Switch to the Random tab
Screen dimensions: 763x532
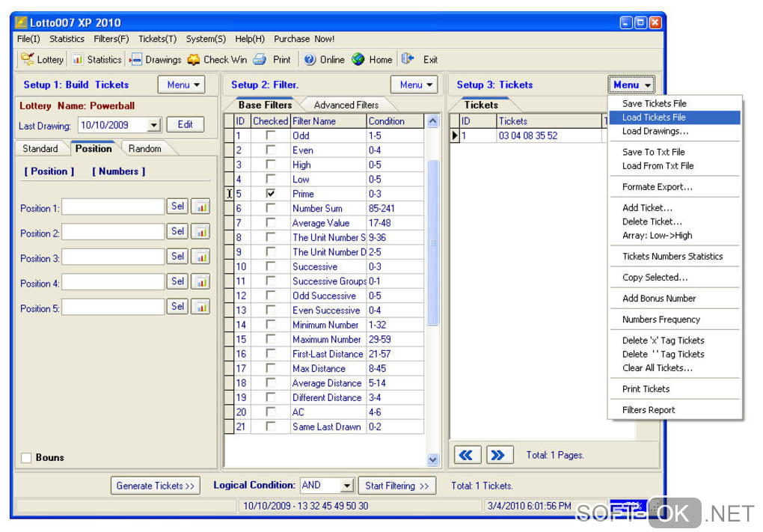coord(144,148)
